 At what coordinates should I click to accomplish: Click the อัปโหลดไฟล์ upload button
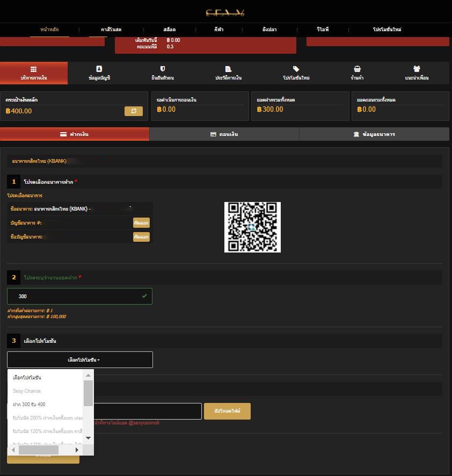227,411
